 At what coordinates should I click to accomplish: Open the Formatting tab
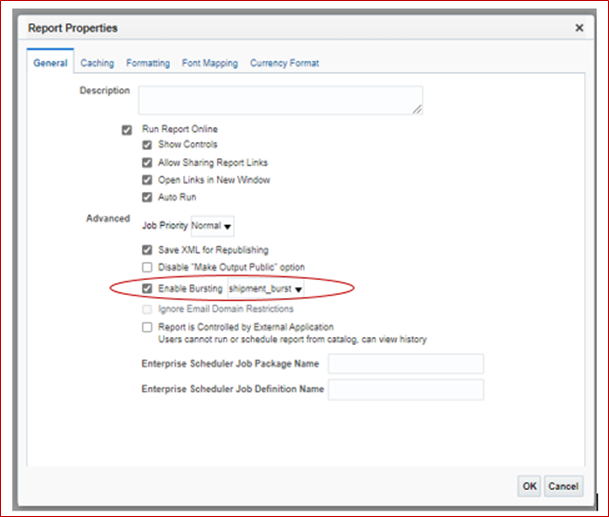pos(148,63)
